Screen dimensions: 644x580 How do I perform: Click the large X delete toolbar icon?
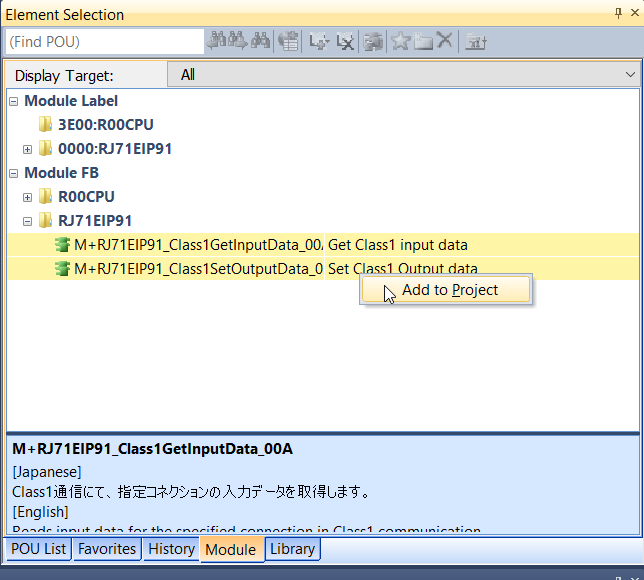pos(444,40)
